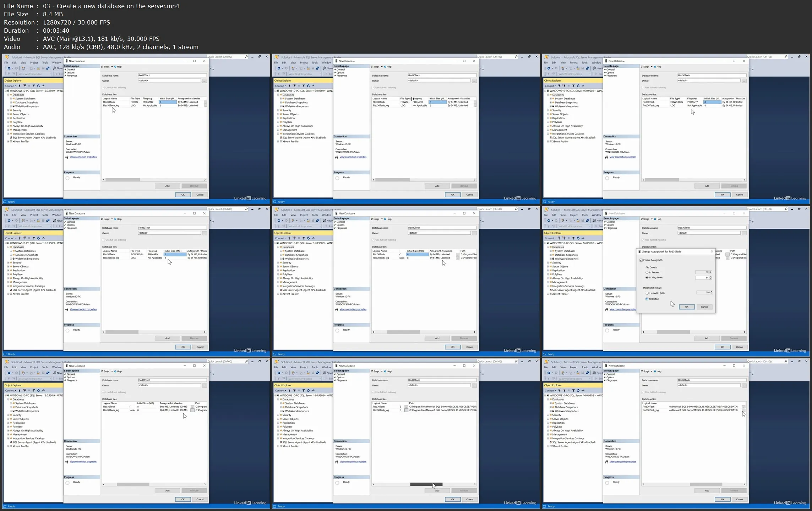Click dark horizontal scrollbar thumb in bottom-middle frame
This screenshot has width=812, height=511.
pos(426,484)
